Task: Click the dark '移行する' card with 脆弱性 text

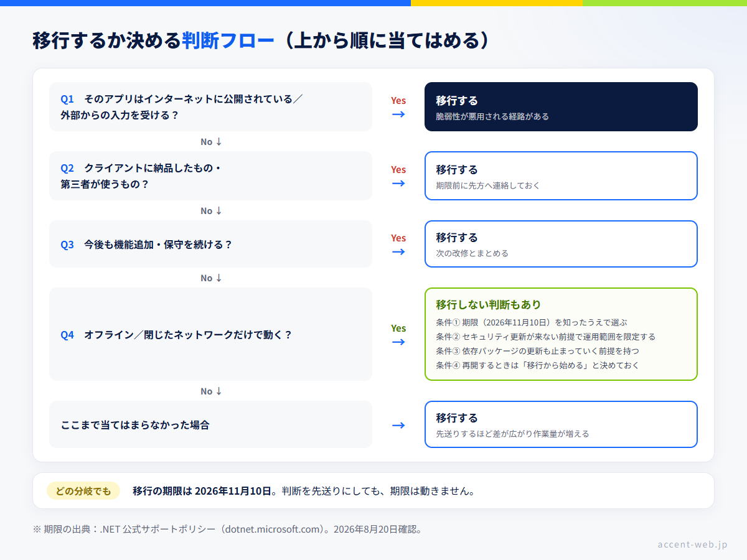Action: click(x=561, y=107)
